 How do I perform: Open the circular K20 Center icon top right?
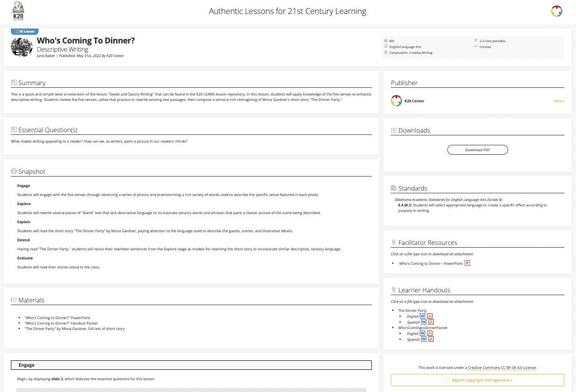[557, 11]
